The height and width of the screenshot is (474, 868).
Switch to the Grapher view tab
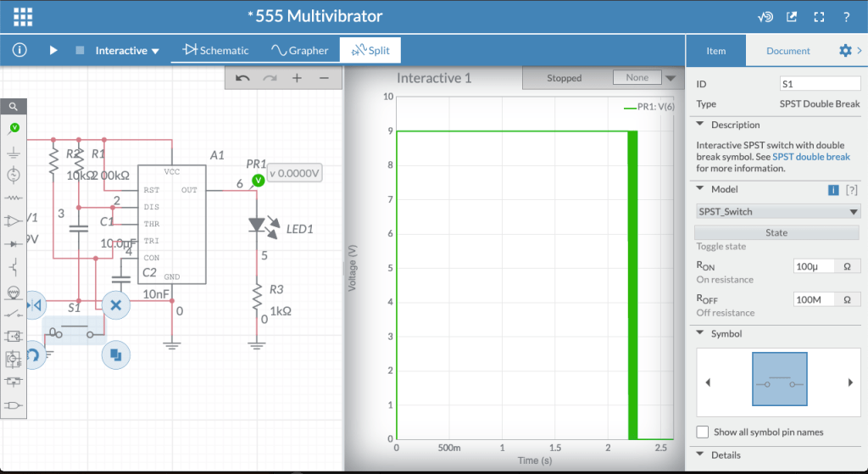[x=299, y=51]
